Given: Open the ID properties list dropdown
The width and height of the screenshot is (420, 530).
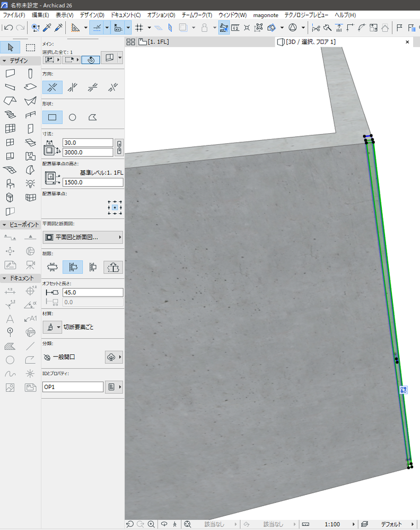Looking at the screenshot, I should (114, 387).
